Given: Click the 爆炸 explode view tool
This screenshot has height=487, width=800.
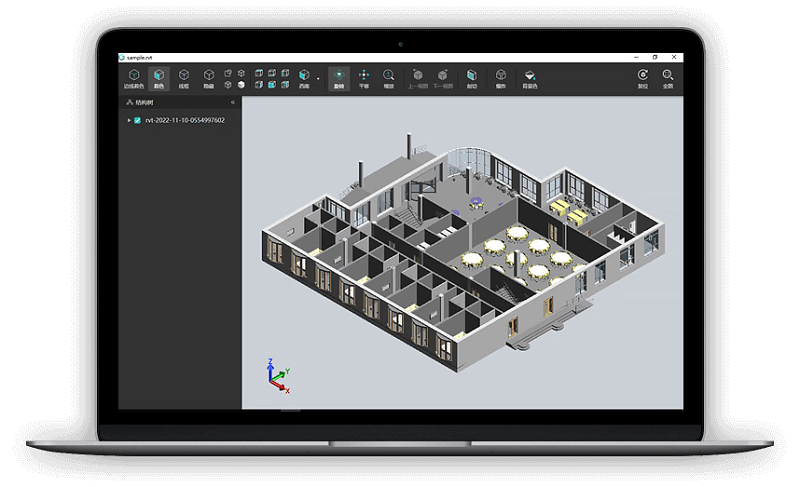Looking at the screenshot, I should [x=501, y=79].
